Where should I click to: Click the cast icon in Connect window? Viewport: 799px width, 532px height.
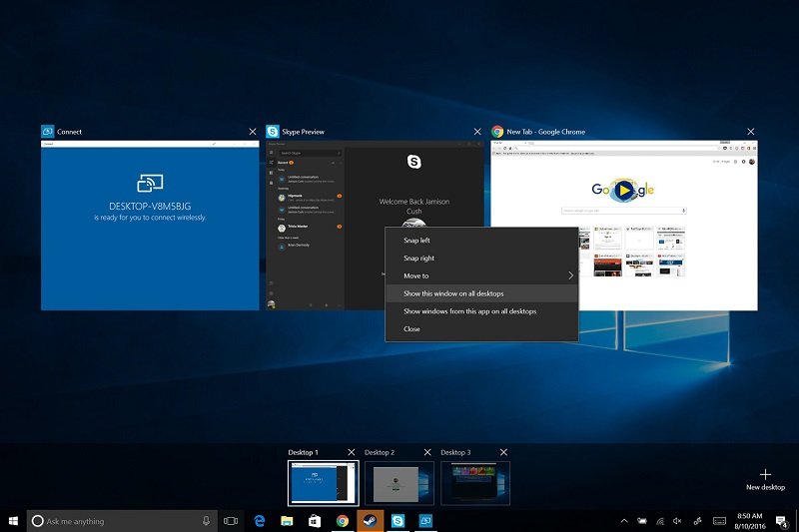pos(150,183)
